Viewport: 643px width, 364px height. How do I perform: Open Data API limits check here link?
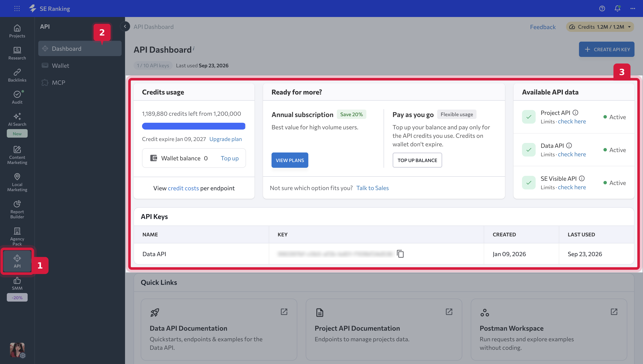click(572, 154)
